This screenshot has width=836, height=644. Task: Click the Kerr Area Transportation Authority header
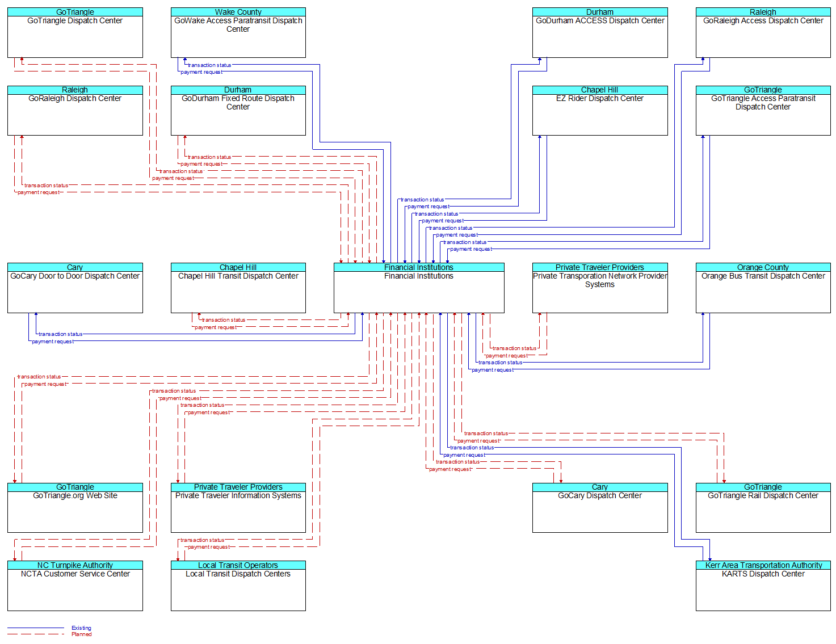click(763, 565)
